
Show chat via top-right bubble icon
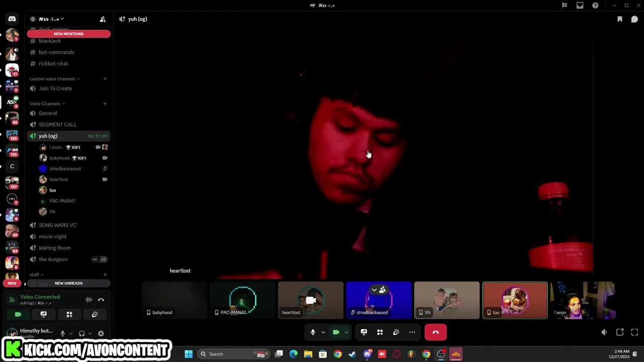(x=634, y=19)
